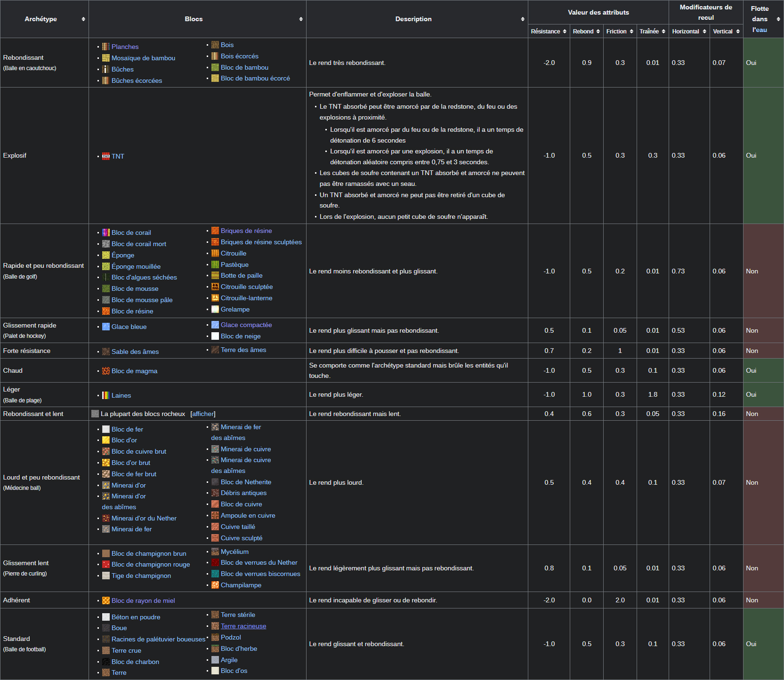Sort by the Résistance column arrows
The image size is (784, 680).
[x=565, y=32]
